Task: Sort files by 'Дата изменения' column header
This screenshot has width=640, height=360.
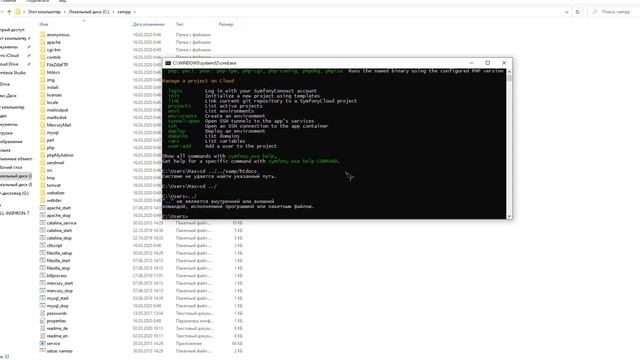Action: [x=149, y=24]
